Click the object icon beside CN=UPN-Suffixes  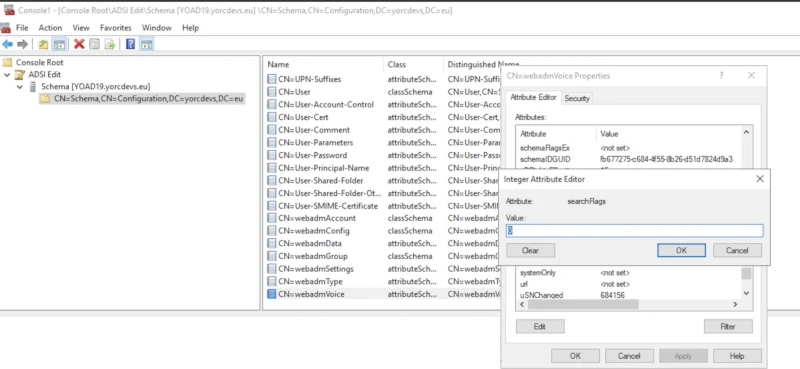(271, 79)
